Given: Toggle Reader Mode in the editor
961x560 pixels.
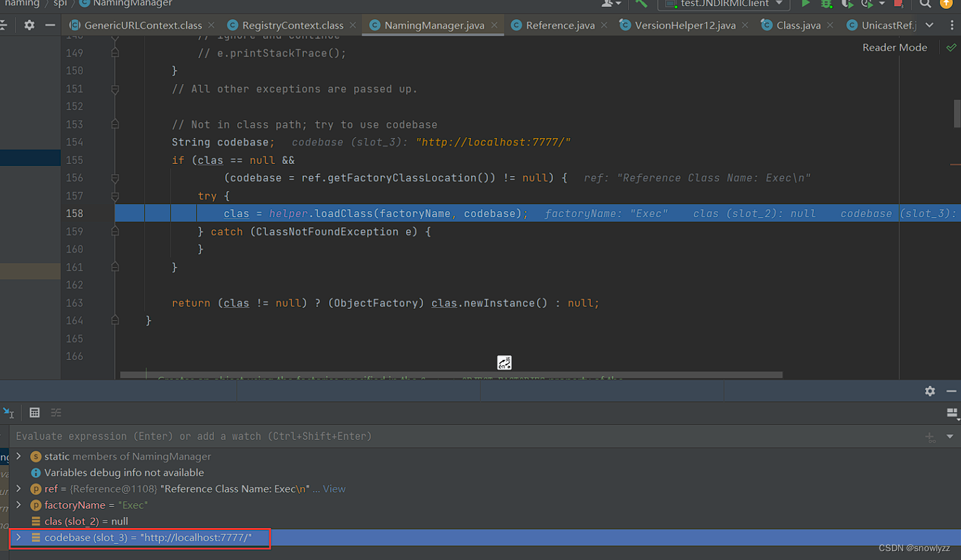Looking at the screenshot, I should pos(894,47).
